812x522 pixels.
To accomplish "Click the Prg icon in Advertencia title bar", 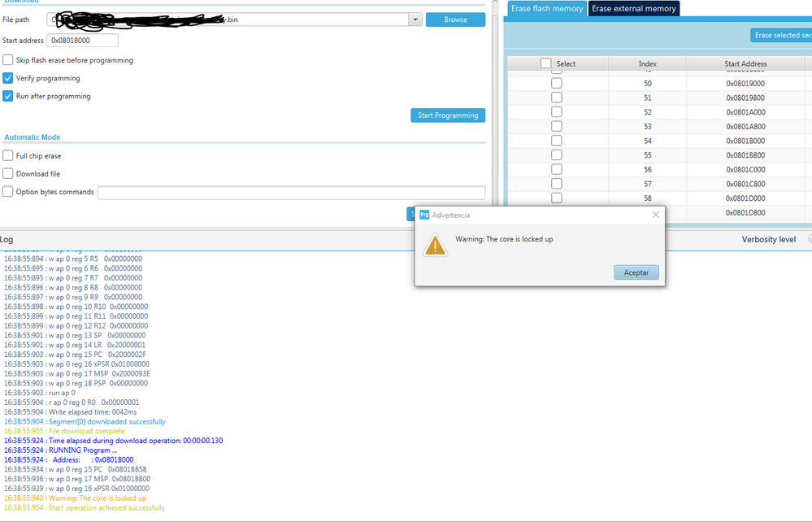I will click(x=424, y=215).
